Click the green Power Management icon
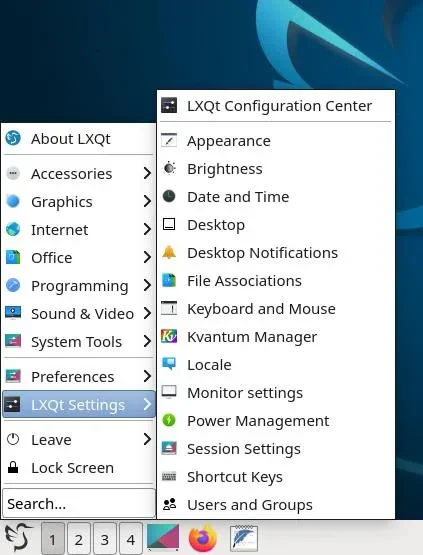Screen dimensions: 423x555 (169, 420)
